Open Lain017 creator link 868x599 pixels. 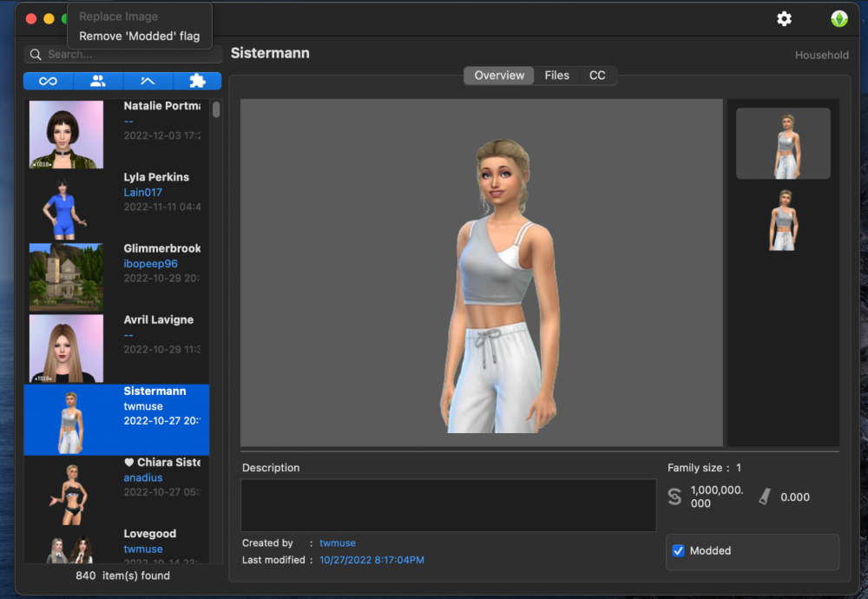[143, 192]
